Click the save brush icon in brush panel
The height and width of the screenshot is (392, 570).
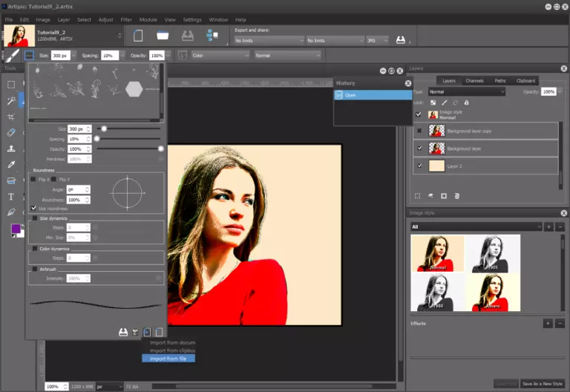pos(123,332)
